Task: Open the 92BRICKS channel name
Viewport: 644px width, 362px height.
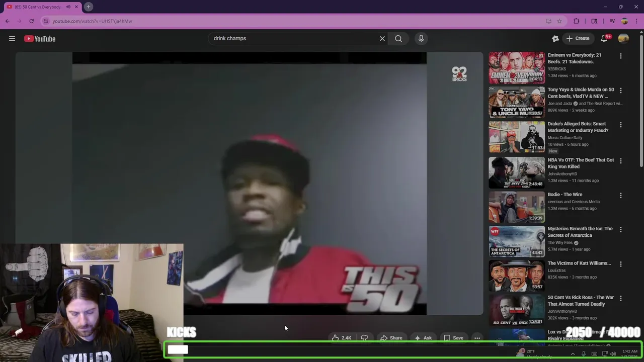Action: click(x=556, y=69)
